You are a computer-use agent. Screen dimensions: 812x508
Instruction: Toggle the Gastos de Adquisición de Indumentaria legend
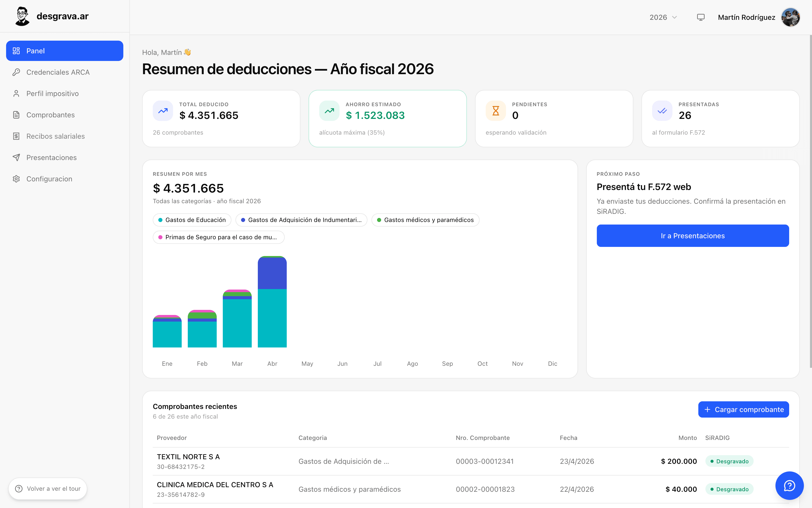click(301, 220)
